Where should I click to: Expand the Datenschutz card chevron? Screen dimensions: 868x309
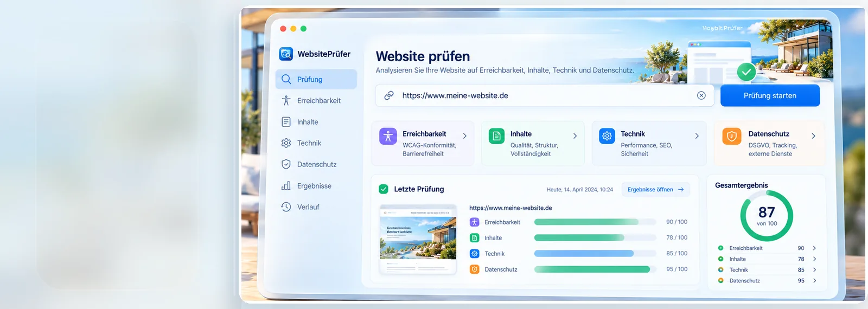(x=813, y=136)
